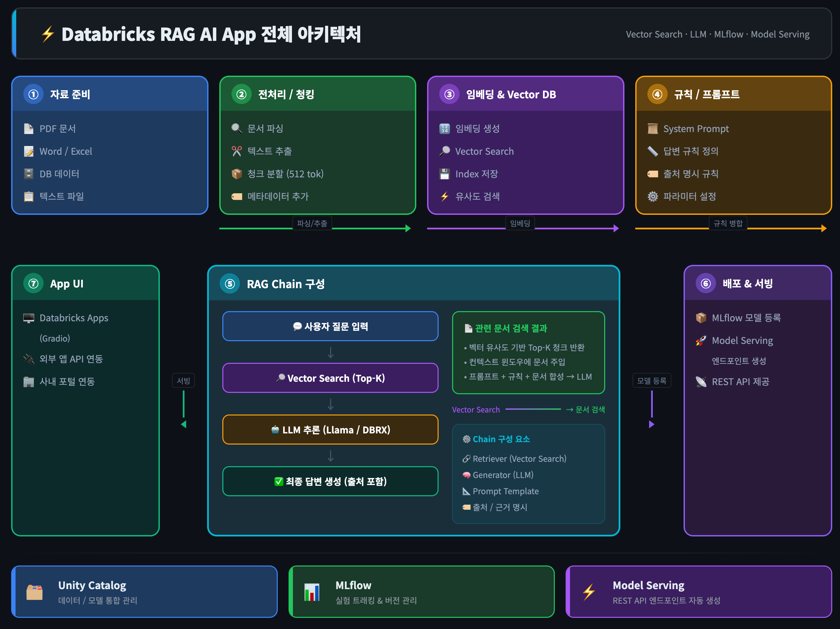Click the 엔드포인트 생성 text
This screenshot has width=840, height=629.
pos(739,361)
